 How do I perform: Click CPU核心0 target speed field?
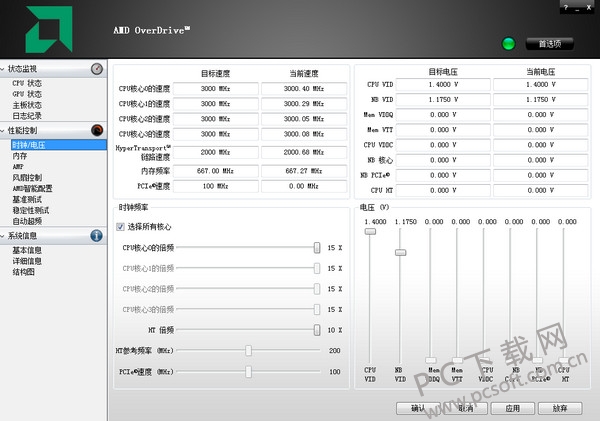pyautogui.click(x=216, y=89)
